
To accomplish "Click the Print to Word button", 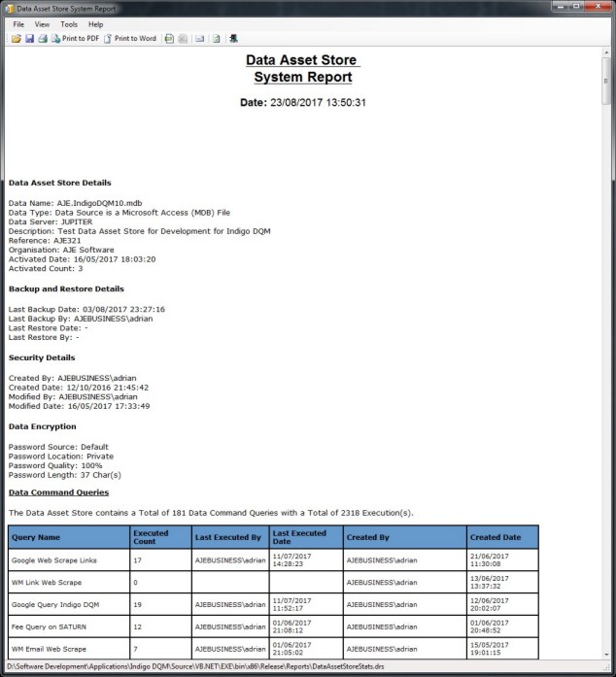I will (130, 39).
